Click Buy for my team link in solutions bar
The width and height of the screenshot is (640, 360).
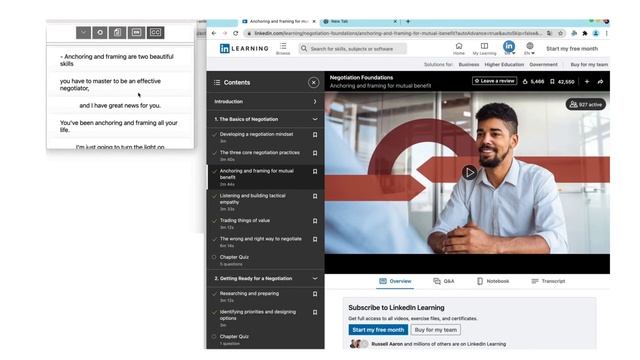click(x=589, y=64)
